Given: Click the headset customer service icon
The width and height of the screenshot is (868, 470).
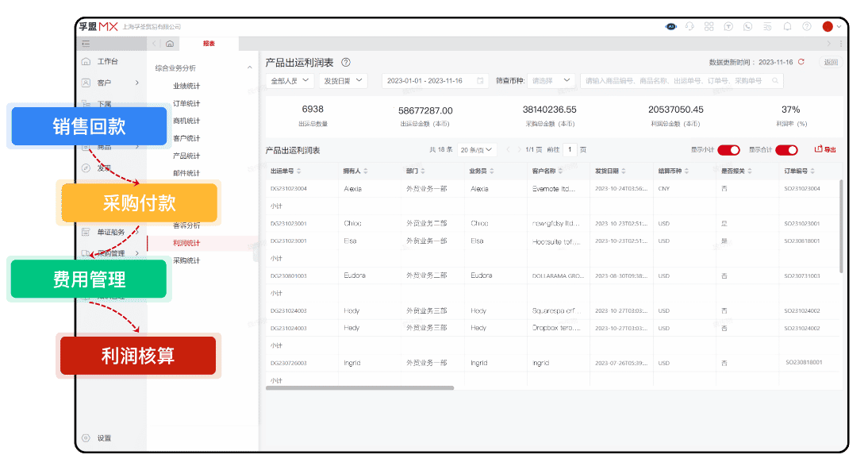Looking at the screenshot, I should point(690,26).
